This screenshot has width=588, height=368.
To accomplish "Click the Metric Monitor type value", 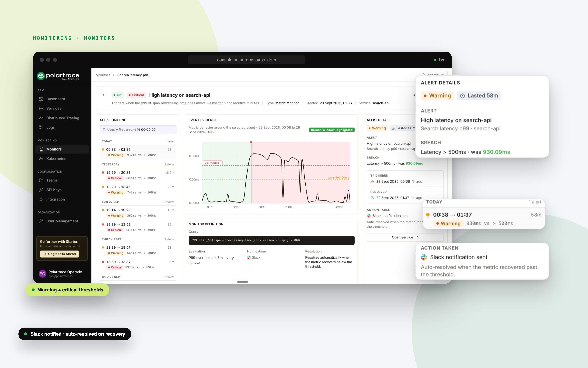I will coord(287,103).
